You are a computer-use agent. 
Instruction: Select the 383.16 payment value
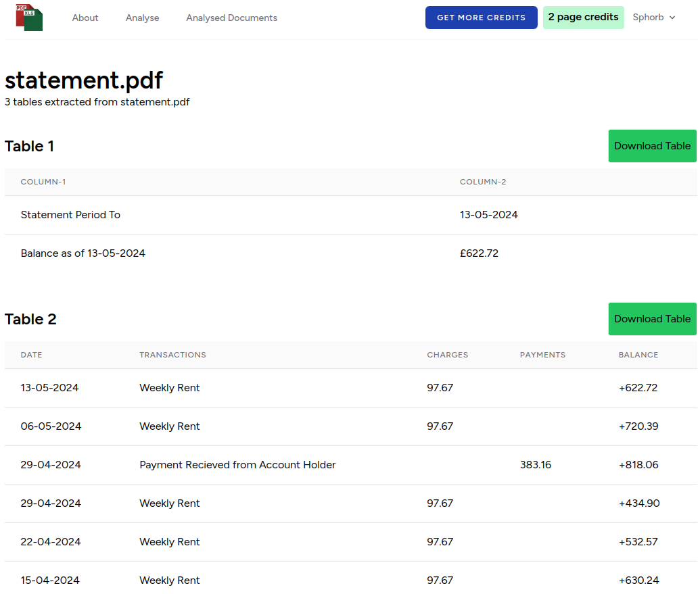click(x=535, y=465)
